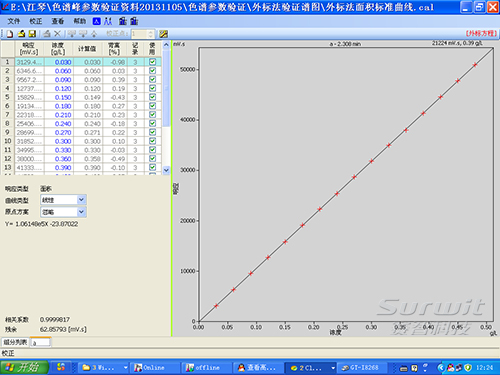Viewport: 500px width, 375px height.
Task: Click the Save floppy disk icon
Action: 32,34
